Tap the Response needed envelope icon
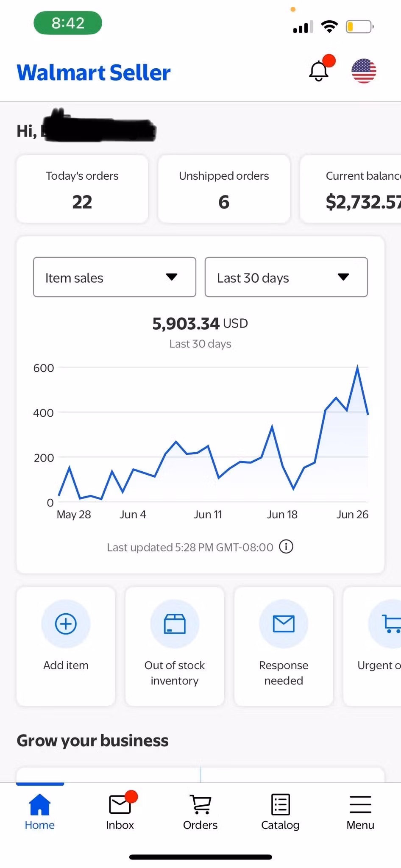Image resolution: width=401 pixels, height=868 pixels. (284, 624)
